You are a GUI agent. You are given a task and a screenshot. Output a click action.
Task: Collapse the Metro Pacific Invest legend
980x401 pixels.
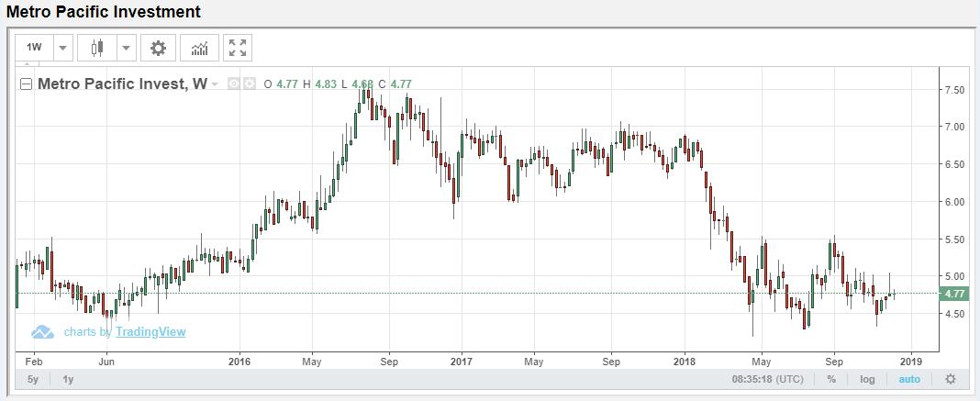click(x=27, y=84)
